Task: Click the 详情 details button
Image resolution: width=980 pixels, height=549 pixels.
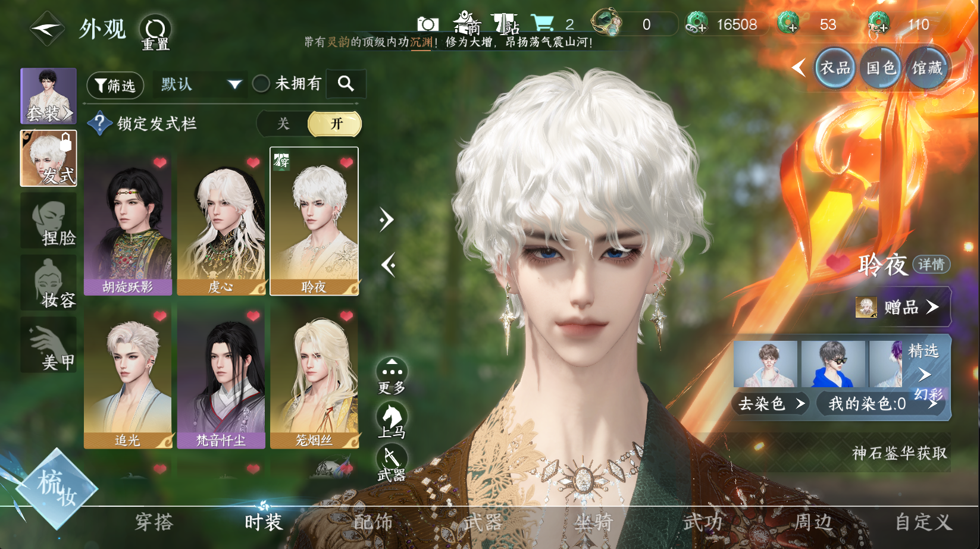Action: click(x=931, y=264)
